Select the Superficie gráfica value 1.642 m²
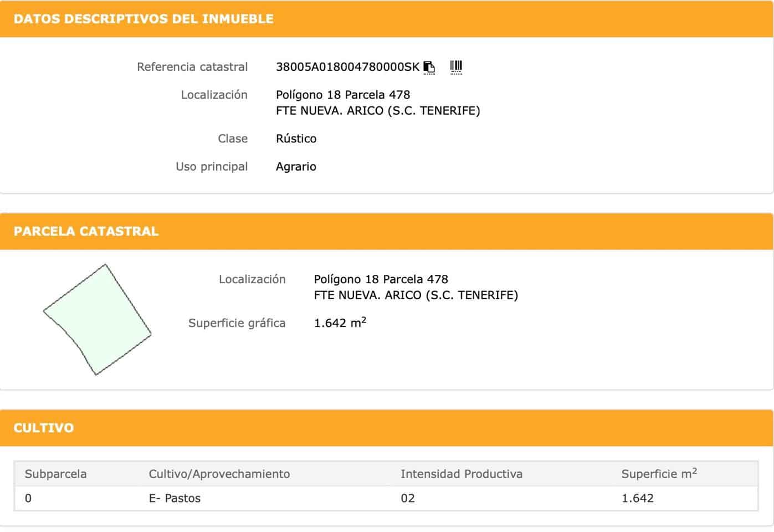 [340, 323]
